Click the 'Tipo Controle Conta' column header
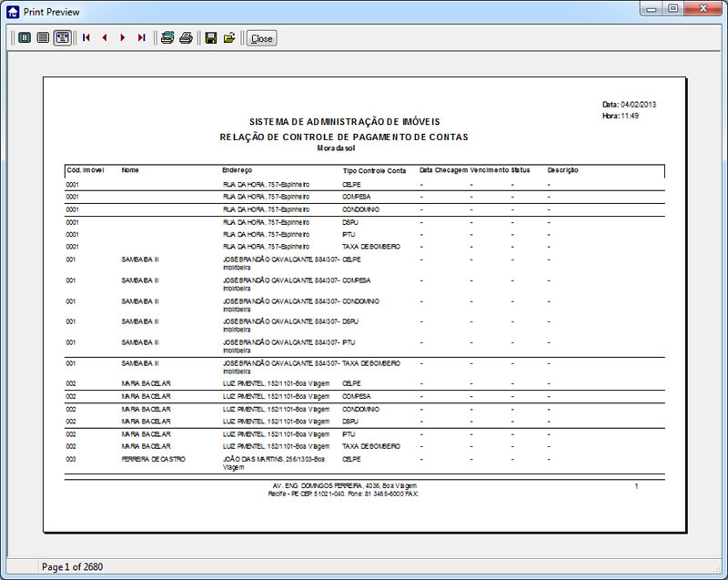Image resolution: width=728 pixels, height=580 pixels. click(374, 170)
